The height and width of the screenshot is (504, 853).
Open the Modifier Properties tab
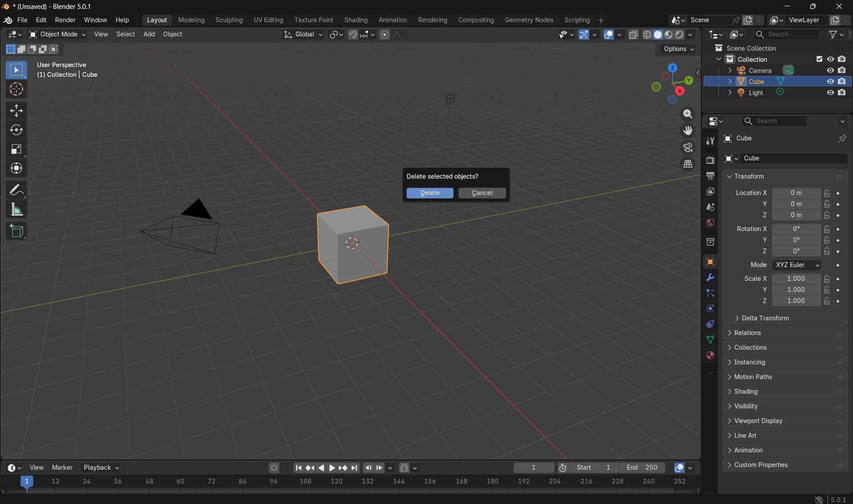710,277
